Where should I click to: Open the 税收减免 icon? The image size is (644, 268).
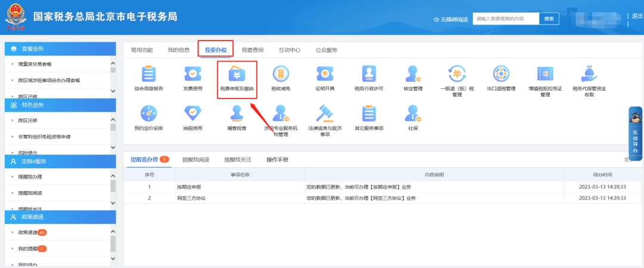point(281,75)
